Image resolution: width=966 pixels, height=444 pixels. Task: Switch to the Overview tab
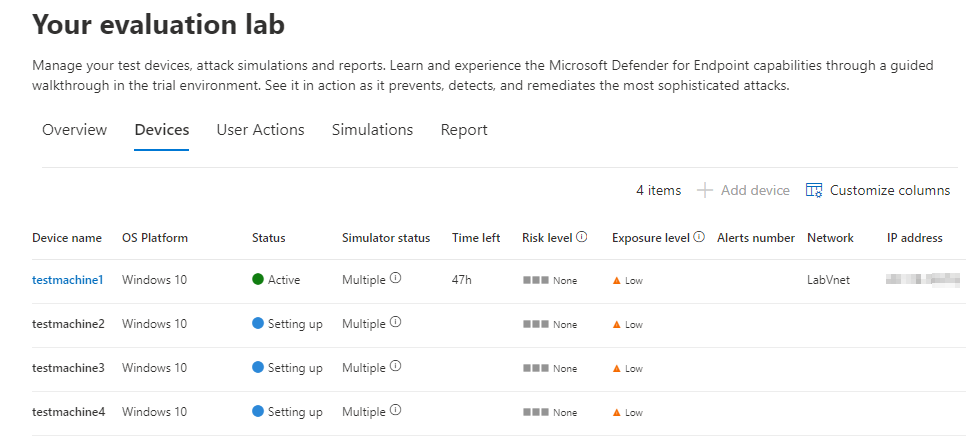click(75, 130)
